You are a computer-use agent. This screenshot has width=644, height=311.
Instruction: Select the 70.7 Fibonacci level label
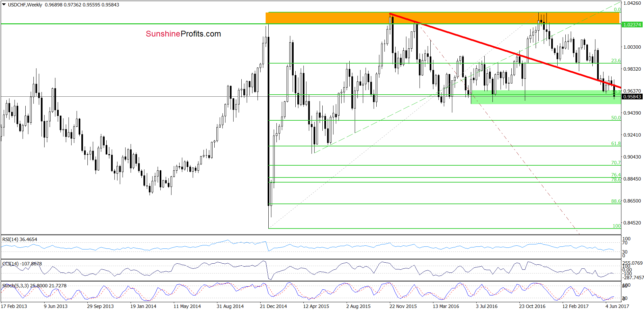tap(616, 163)
